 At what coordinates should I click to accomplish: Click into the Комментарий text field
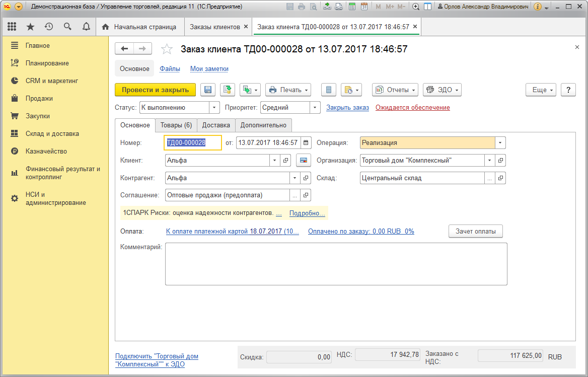point(336,264)
